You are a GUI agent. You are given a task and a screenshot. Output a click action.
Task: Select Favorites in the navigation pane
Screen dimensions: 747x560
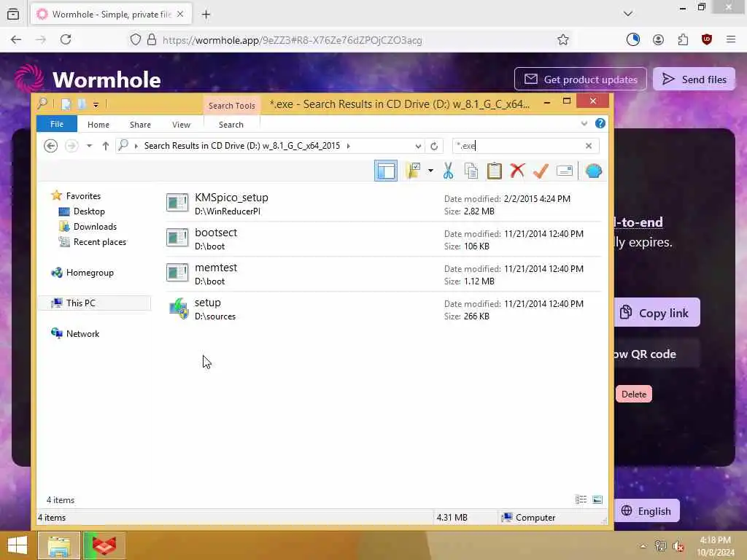83,195
